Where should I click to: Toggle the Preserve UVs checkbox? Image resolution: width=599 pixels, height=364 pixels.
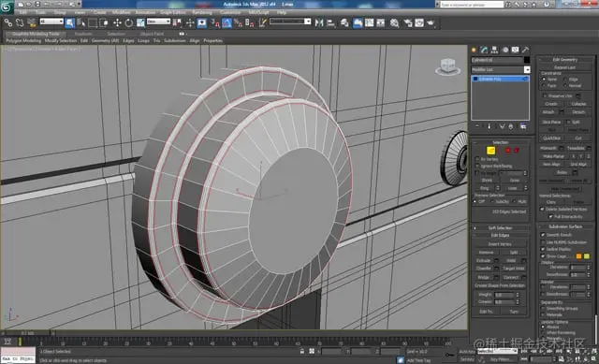(545, 95)
